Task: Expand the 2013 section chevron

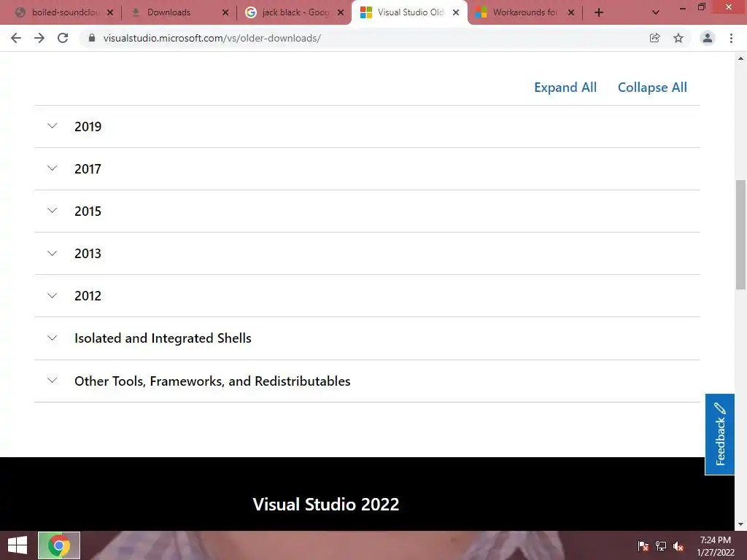Action: [53, 253]
